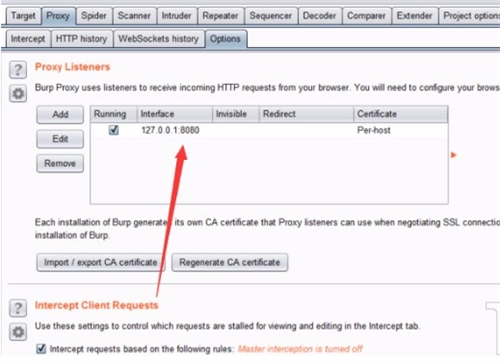This screenshot has height=364, width=500.
Task: Click Master interception is turned off text
Action: [x=300, y=349]
